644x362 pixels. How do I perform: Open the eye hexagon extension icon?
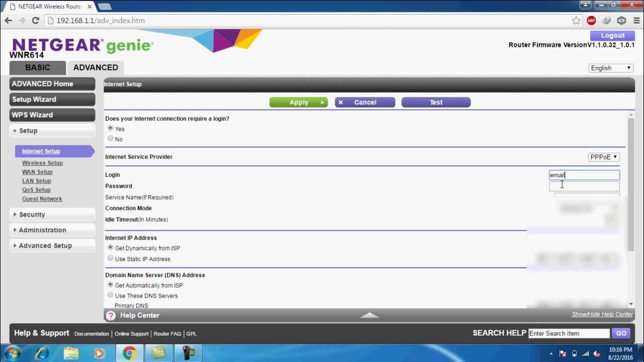click(x=621, y=21)
